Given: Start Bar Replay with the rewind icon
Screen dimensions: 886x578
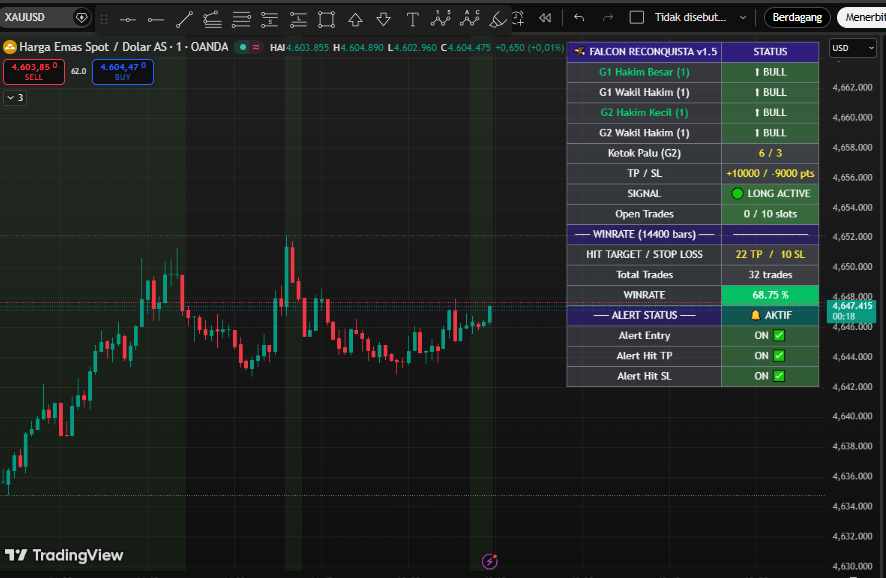Looking at the screenshot, I should tap(545, 18).
